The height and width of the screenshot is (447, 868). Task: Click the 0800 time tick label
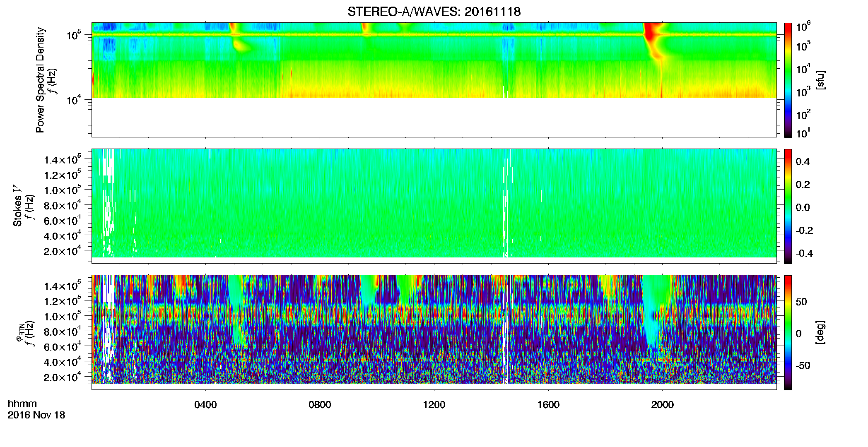pyautogui.click(x=320, y=405)
